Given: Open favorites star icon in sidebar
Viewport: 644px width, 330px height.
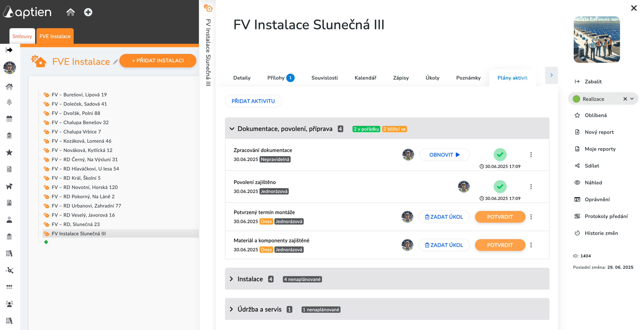Looking at the screenshot, I should click(x=9, y=152).
